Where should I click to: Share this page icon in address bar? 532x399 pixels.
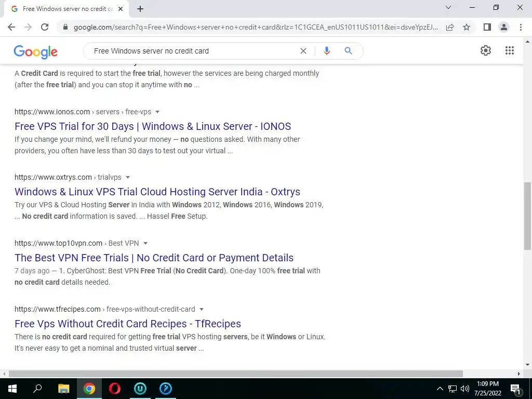(450, 27)
